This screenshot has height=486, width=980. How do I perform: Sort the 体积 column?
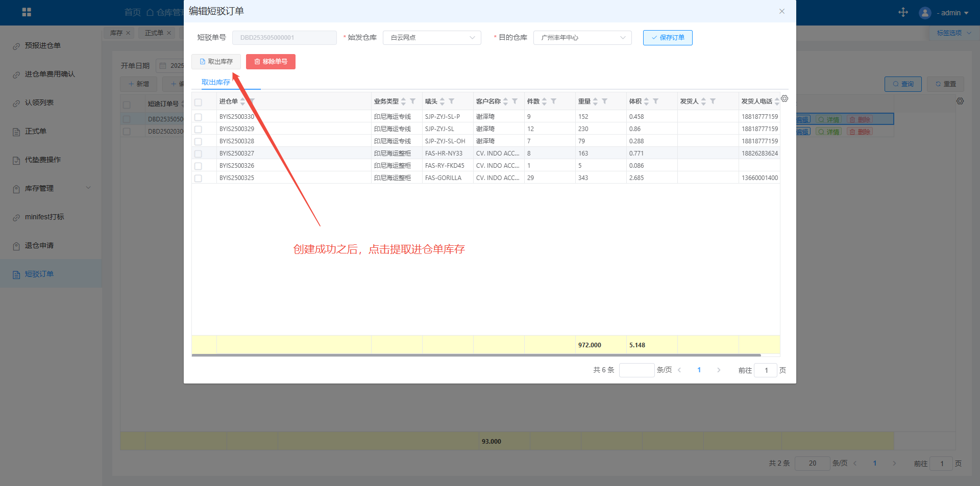click(646, 101)
